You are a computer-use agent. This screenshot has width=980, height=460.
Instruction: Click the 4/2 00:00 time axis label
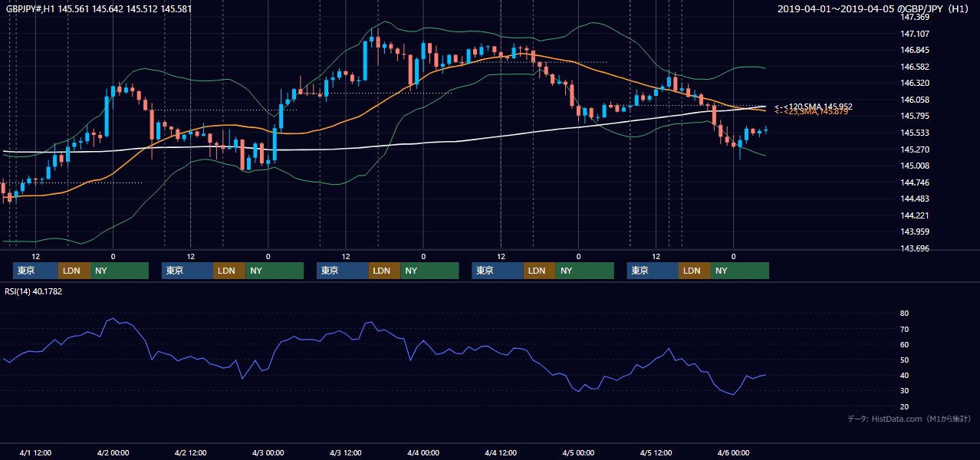tap(113, 452)
